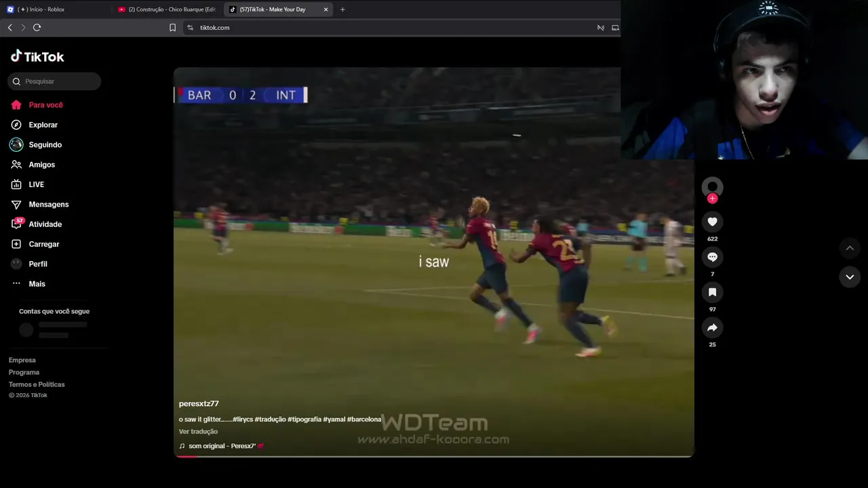
Task: Share video with arrow icon
Action: [712, 327]
